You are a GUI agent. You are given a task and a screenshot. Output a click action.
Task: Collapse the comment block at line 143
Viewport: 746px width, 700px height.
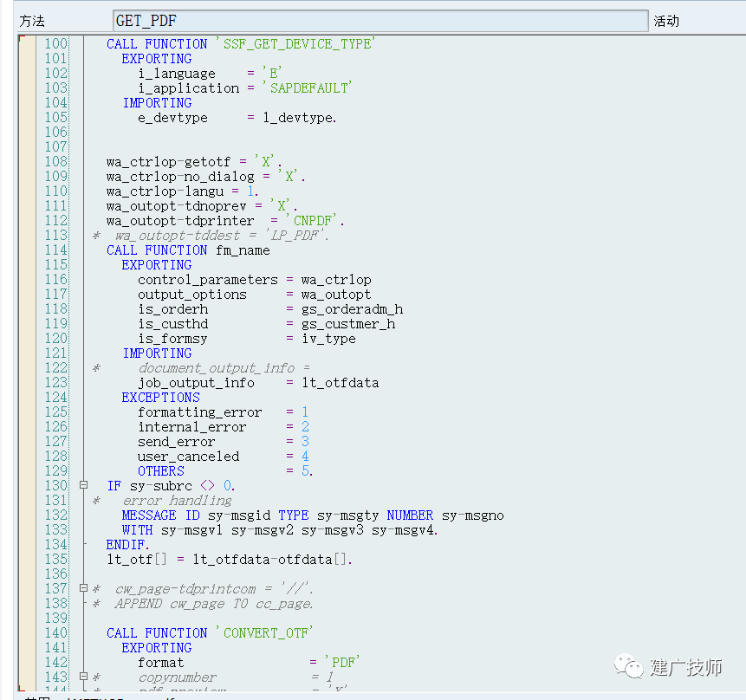[84, 677]
